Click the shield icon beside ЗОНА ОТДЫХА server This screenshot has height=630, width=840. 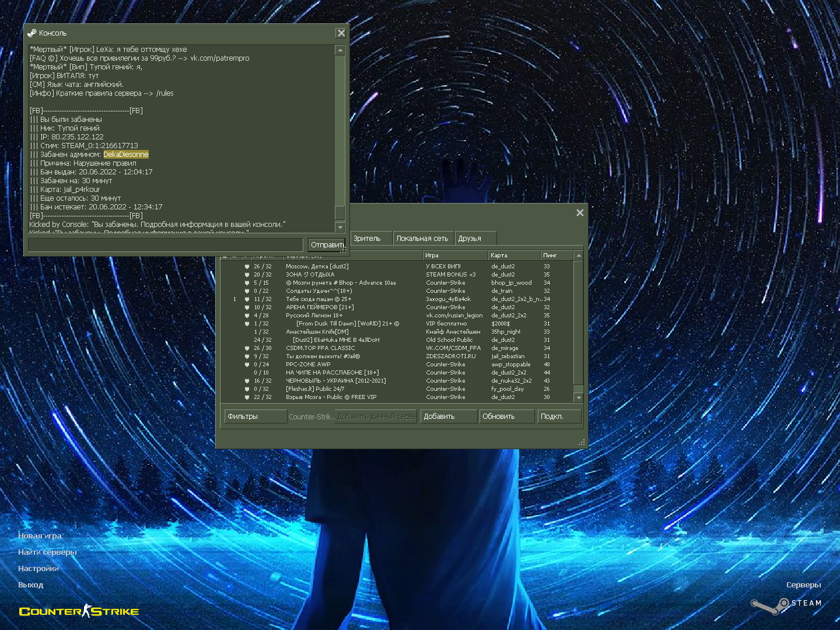[247, 275]
